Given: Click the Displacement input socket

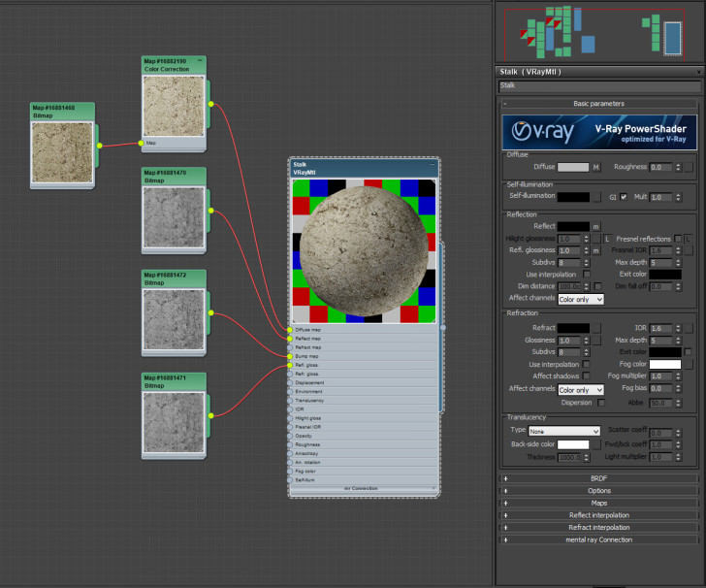Looking at the screenshot, I should [x=290, y=382].
